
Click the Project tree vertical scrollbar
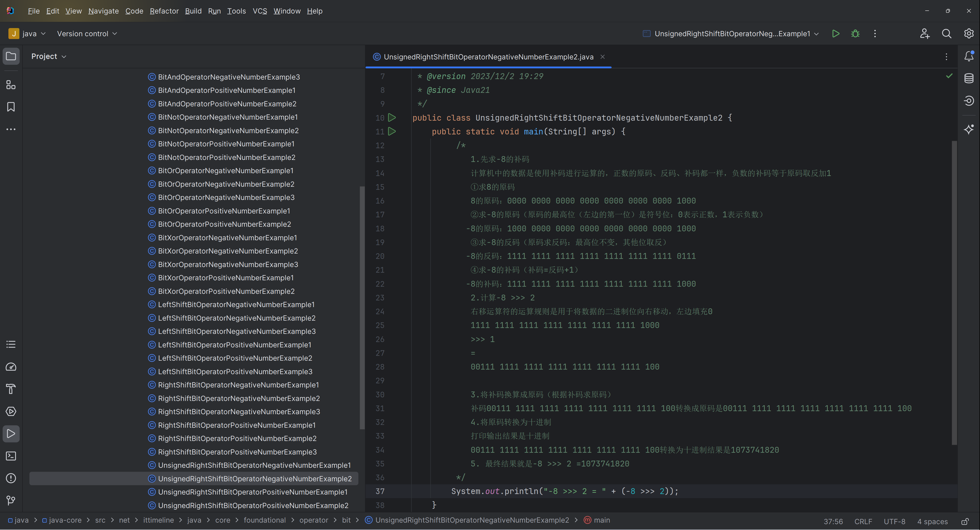(362, 307)
